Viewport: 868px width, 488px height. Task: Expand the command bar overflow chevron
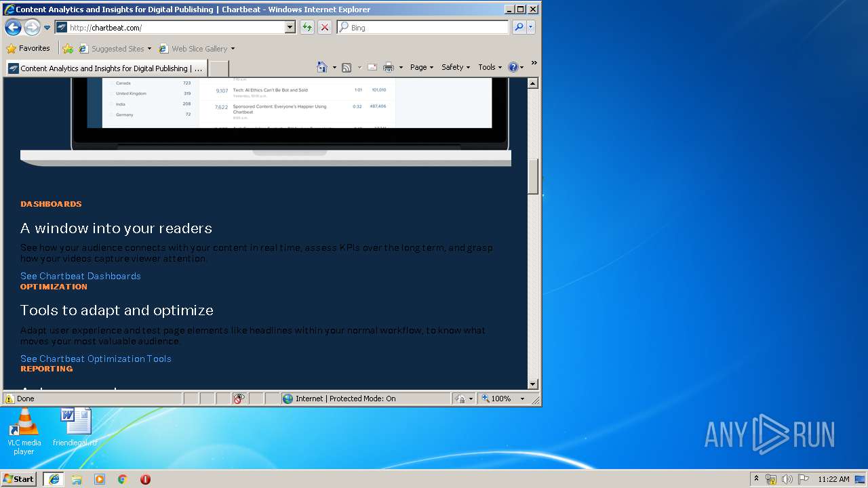pos(534,63)
